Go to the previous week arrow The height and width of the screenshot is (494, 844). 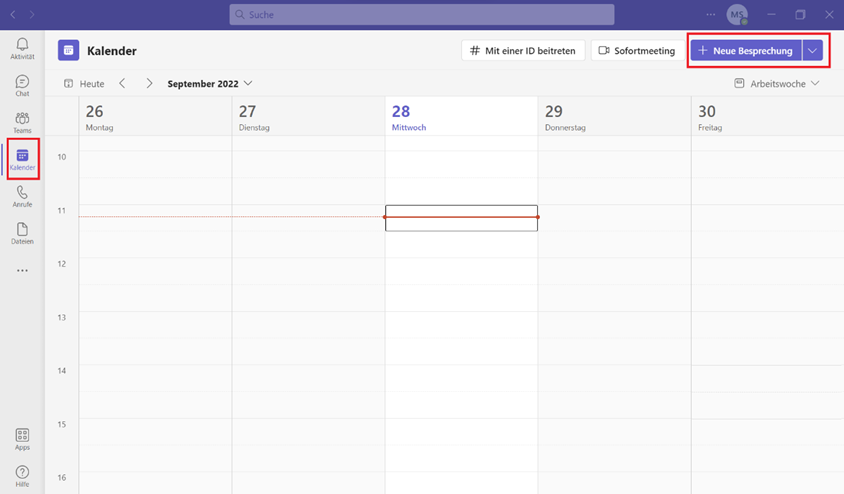point(122,83)
